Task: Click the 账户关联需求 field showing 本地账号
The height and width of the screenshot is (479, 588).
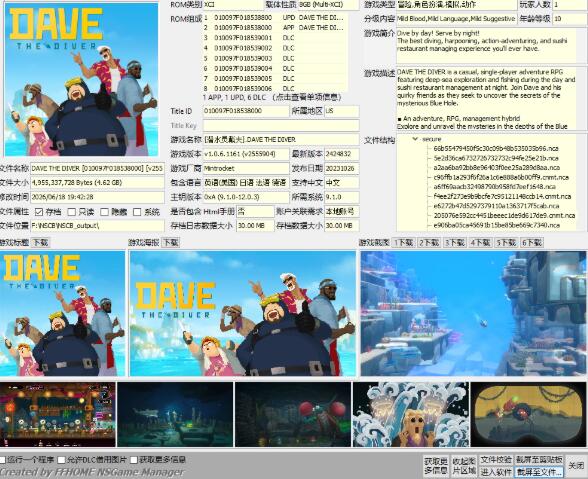Action: click(342, 212)
